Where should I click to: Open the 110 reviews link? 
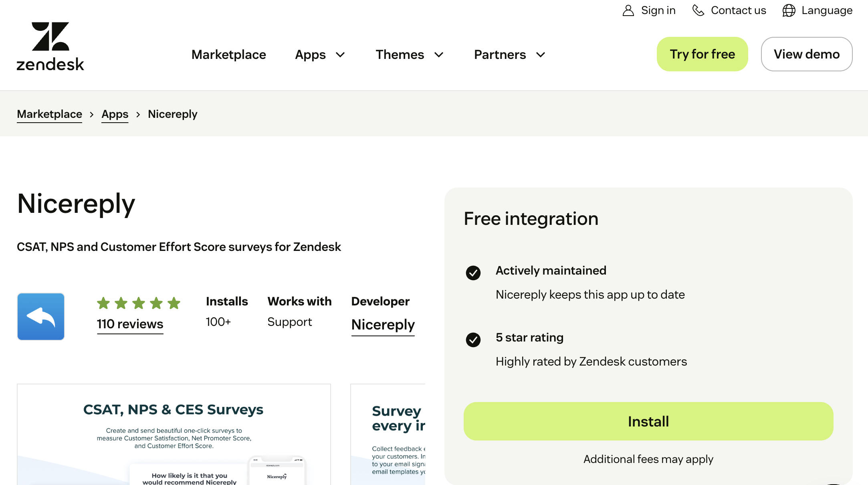pos(130,324)
